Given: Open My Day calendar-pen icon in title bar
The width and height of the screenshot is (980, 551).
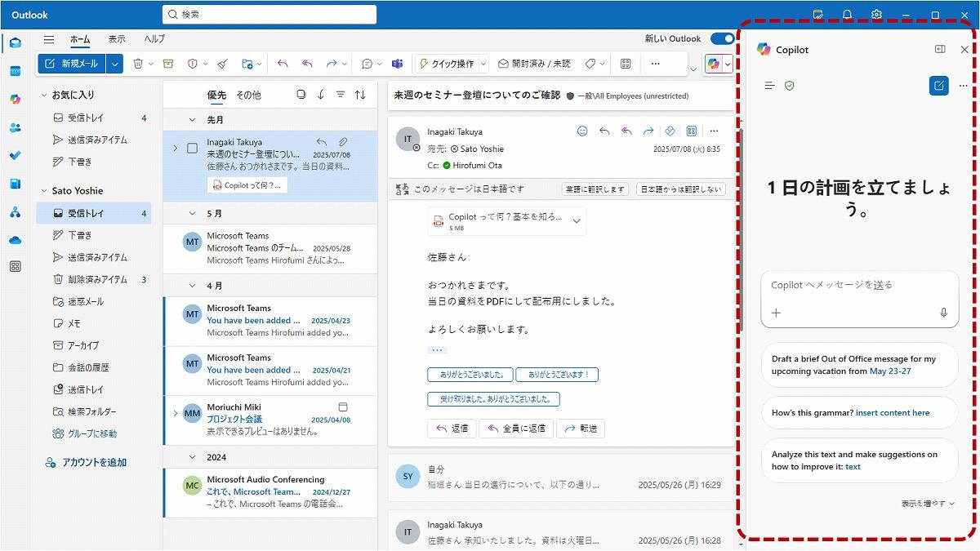Looking at the screenshot, I should [818, 15].
